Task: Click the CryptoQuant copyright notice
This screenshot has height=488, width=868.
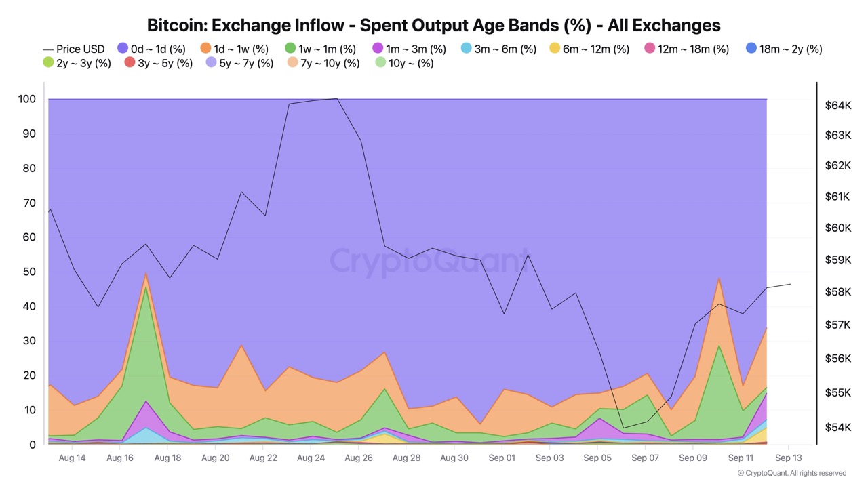Action: click(791, 473)
